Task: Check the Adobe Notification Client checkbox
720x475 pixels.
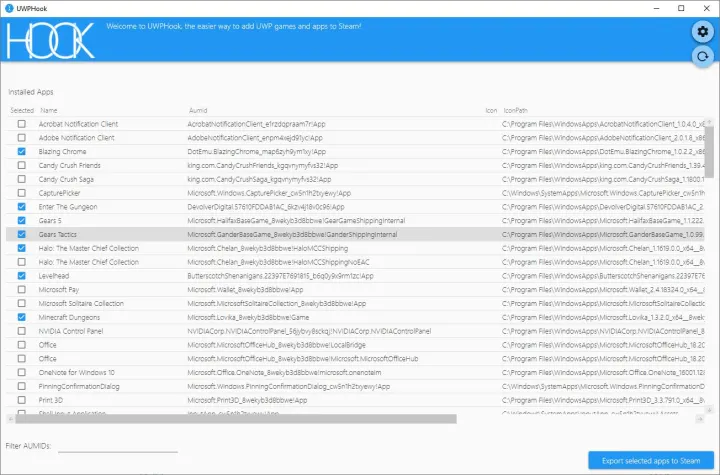Action: tap(22, 138)
